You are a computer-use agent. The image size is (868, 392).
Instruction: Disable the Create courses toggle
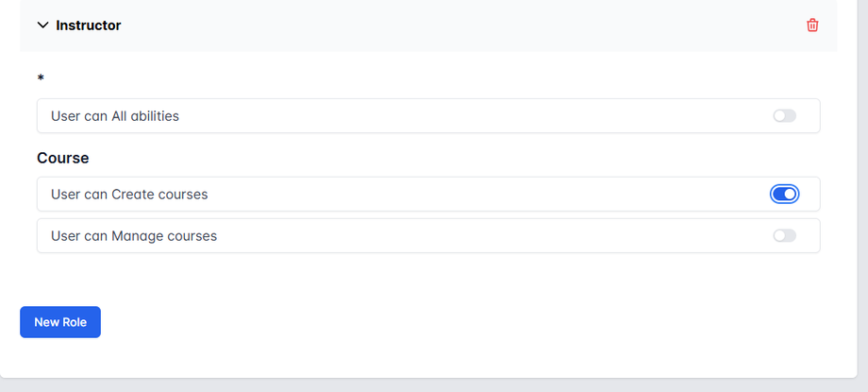point(784,194)
